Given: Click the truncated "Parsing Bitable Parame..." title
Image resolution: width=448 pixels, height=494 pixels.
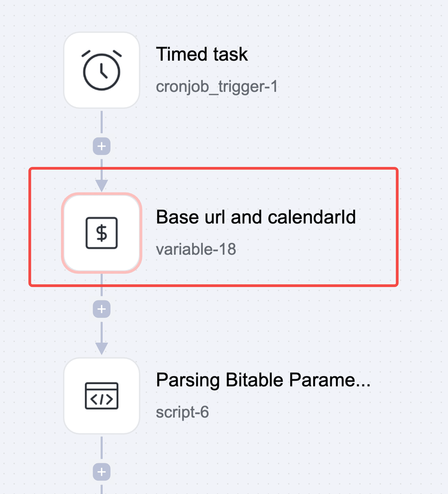Looking at the screenshot, I should [x=263, y=380].
